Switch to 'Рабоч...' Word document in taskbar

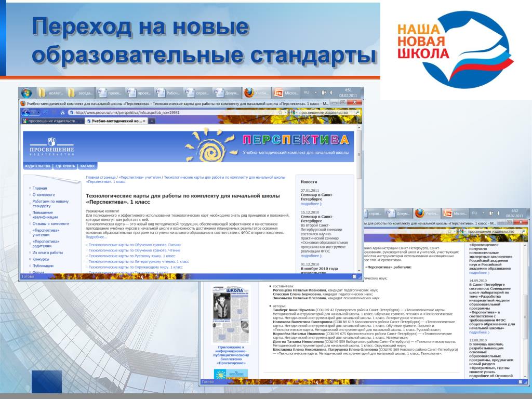[168, 92]
